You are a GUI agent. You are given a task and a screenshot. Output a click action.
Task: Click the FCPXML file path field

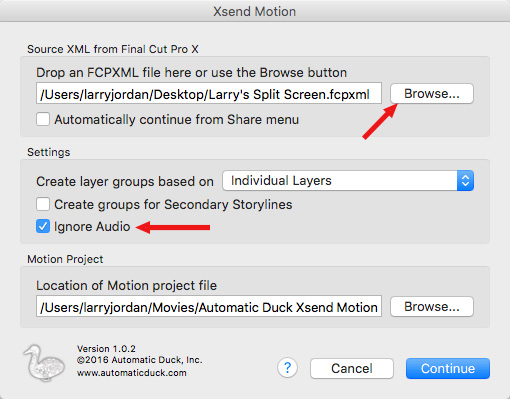point(209,93)
